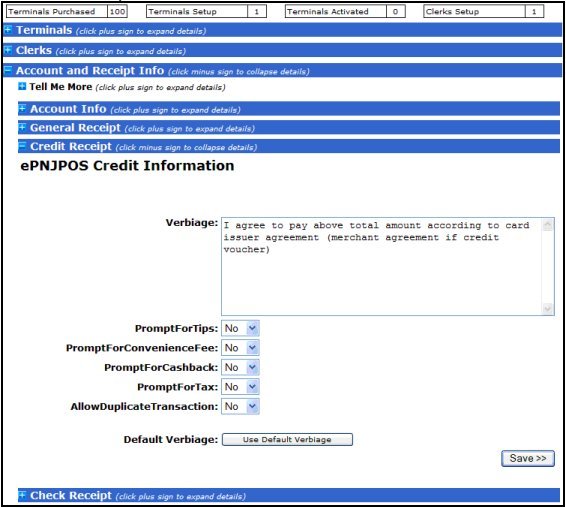Image resolution: width=566 pixels, height=508 pixels.
Task: Open the PromptForCashback dropdown
Action: (x=240, y=367)
